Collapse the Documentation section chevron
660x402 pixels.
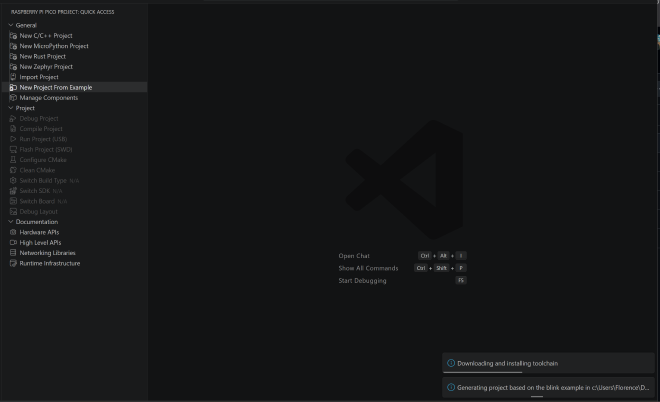[x=11, y=222]
